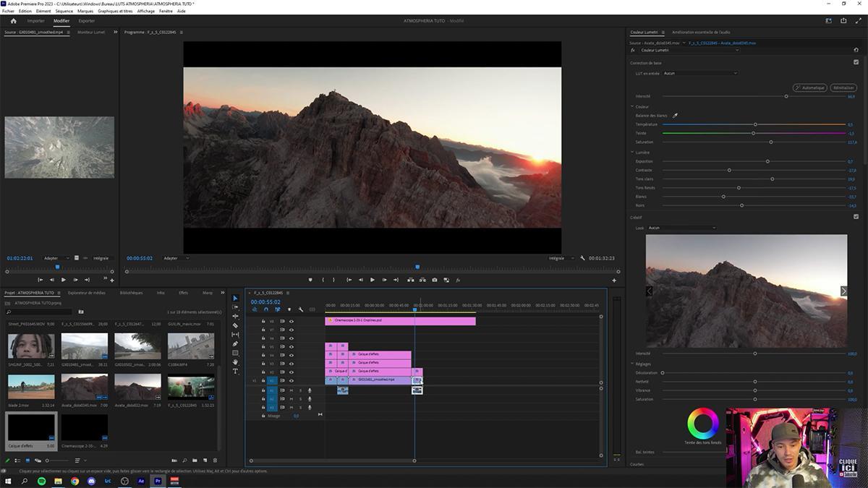Viewport: 868px width, 488px height.
Task: Click the Réinitialiser button
Action: (843, 87)
